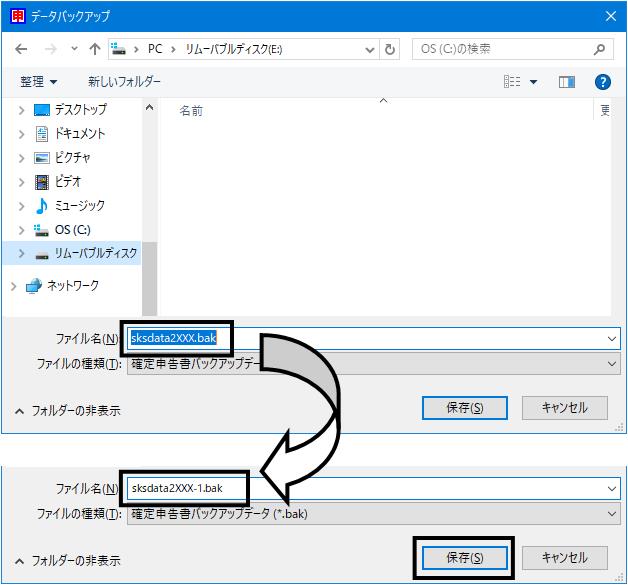Select OS (C:) in the navigation tree
This screenshot has width=628, height=585.
click(72, 230)
